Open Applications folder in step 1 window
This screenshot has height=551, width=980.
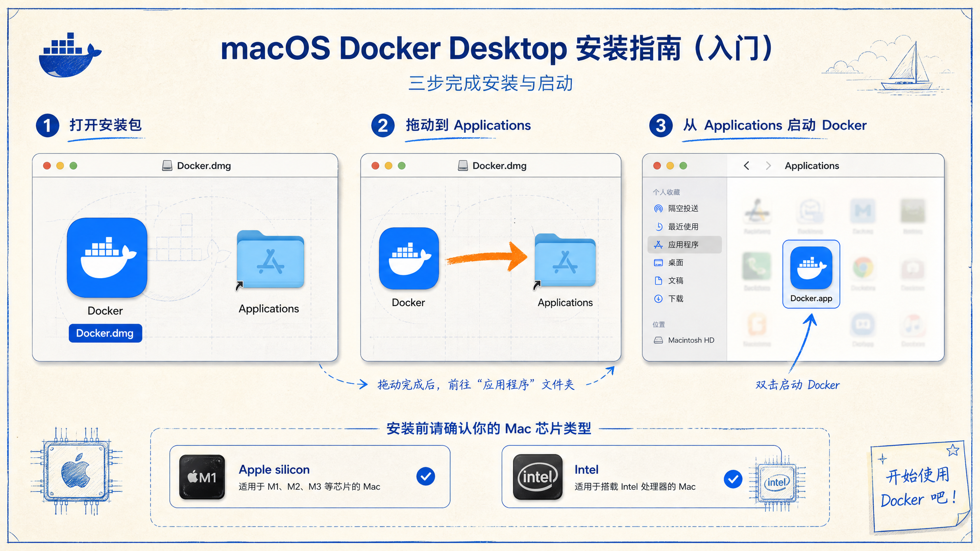coord(270,260)
